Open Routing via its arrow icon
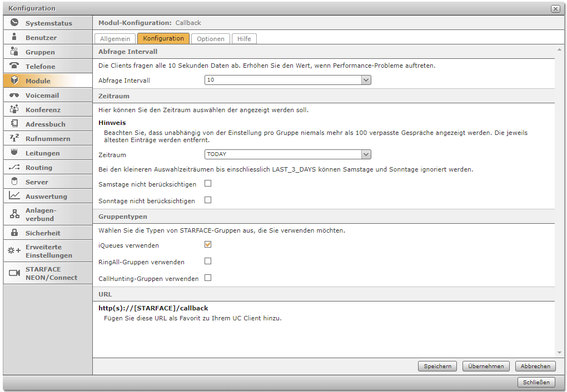 click(14, 168)
